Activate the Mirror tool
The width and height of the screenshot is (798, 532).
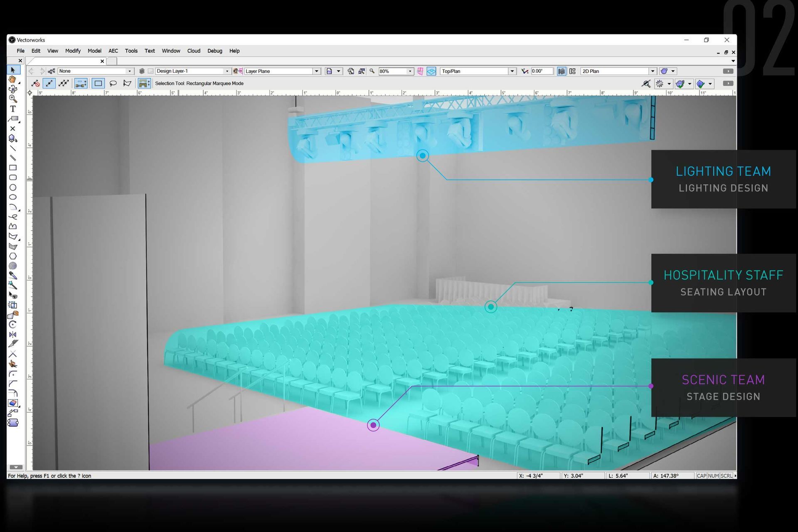[12, 335]
